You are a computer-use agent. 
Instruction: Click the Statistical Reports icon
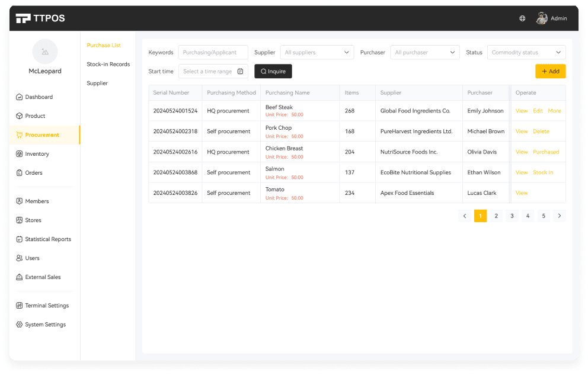point(19,239)
